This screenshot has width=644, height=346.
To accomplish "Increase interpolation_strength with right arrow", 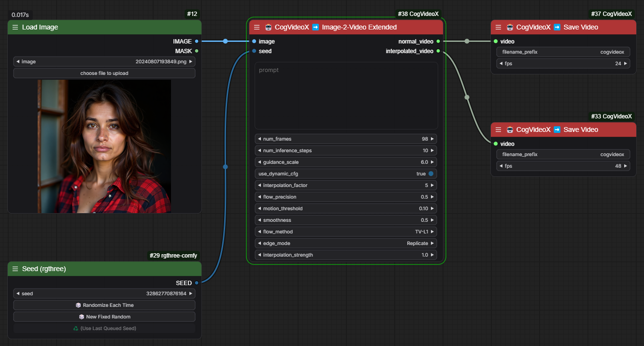I will tap(432, 255).
